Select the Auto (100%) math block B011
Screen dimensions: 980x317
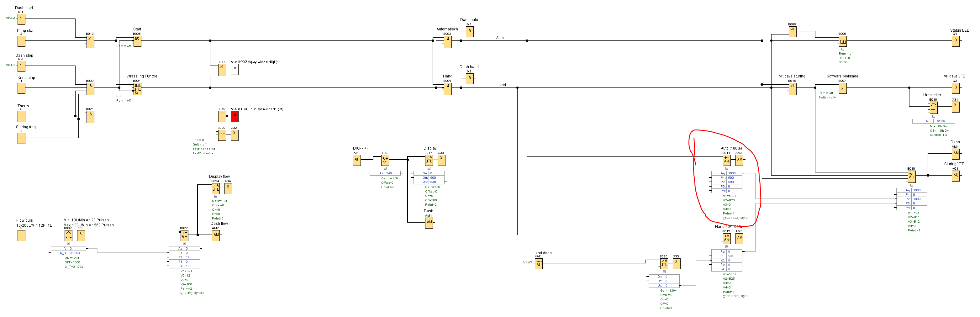click(x=727, y=160)
